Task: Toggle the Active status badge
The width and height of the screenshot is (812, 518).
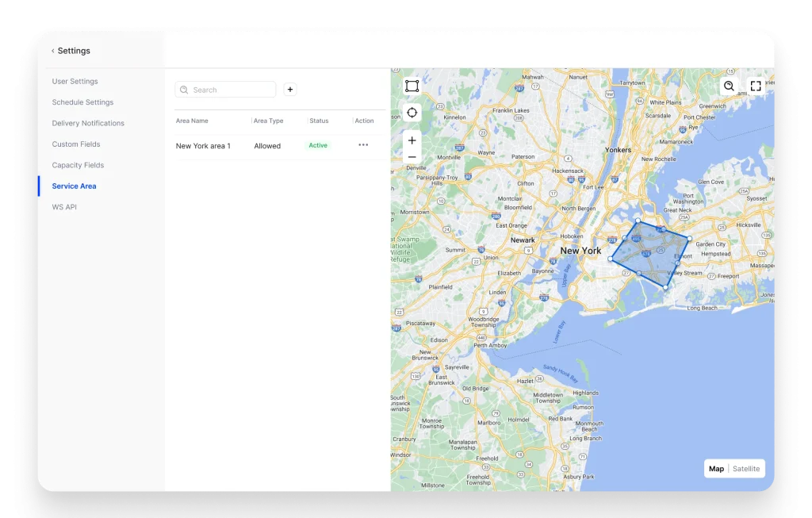Action: pyautogui.click(x=317, y=145)
